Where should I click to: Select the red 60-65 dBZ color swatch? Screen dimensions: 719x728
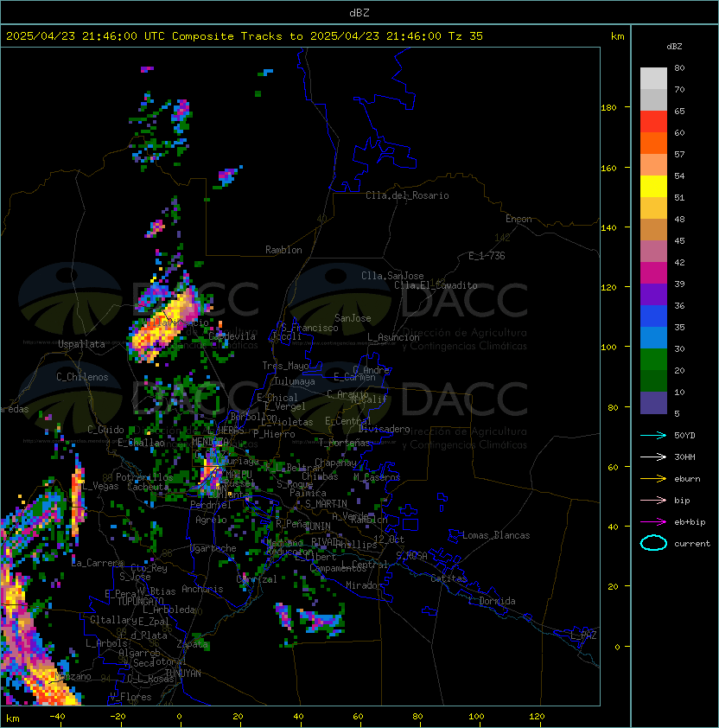[653, 122]
